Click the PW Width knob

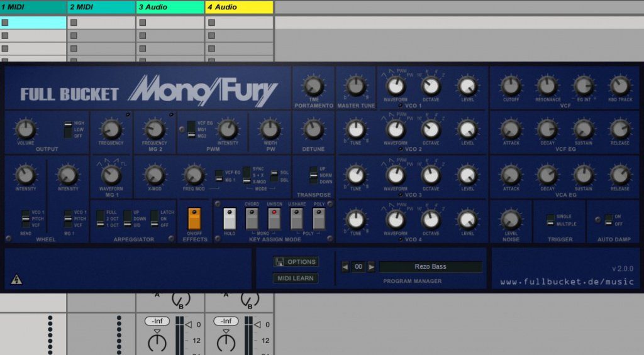(270, 129)
